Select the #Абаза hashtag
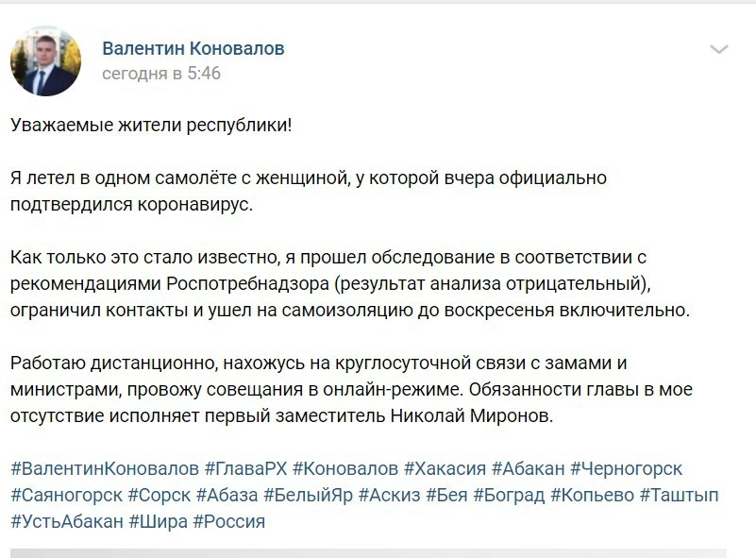Viewport: 756px width, 558px height. tap(227, 495)
